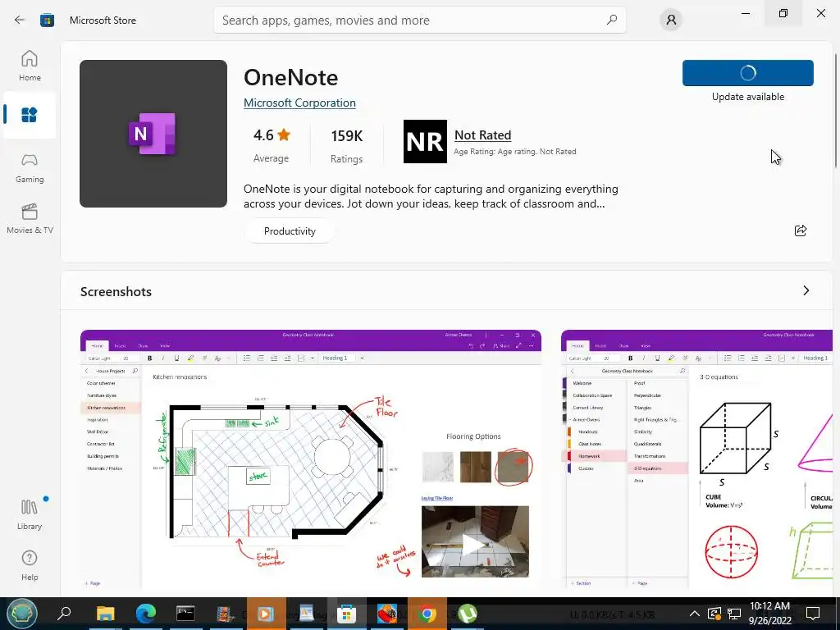
Task: Open the second 3-D equations screenshot
Action: (696, 459)
